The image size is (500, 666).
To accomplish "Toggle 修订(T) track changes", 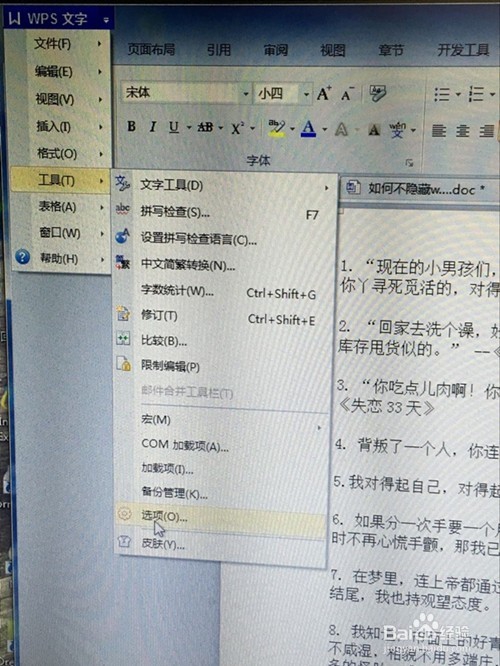I will tap(222, 316).
